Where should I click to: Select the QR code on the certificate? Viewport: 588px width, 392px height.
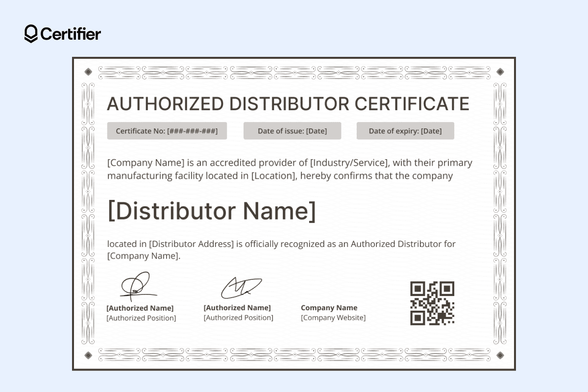pyautogui.click(x=432, y=303)
